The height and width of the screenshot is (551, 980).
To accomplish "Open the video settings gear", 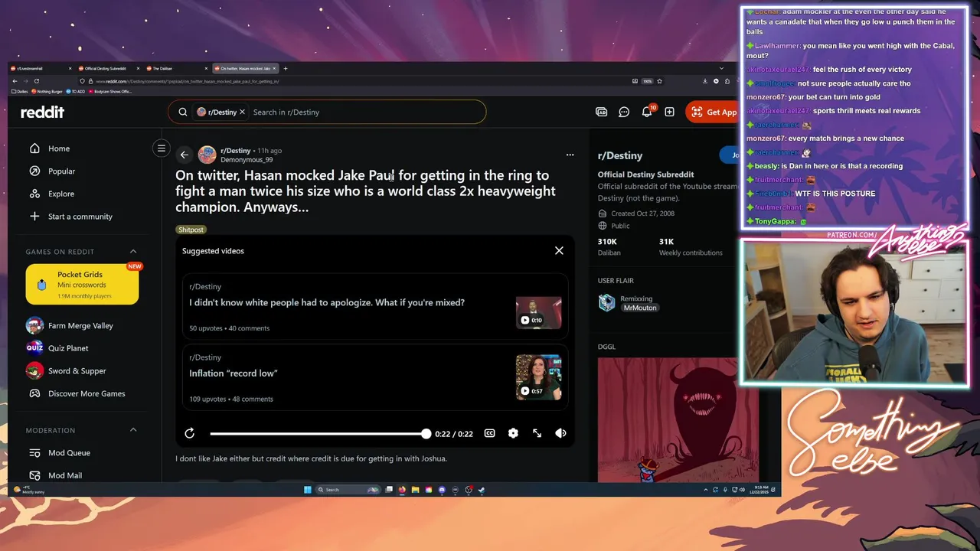I will 513,433.
